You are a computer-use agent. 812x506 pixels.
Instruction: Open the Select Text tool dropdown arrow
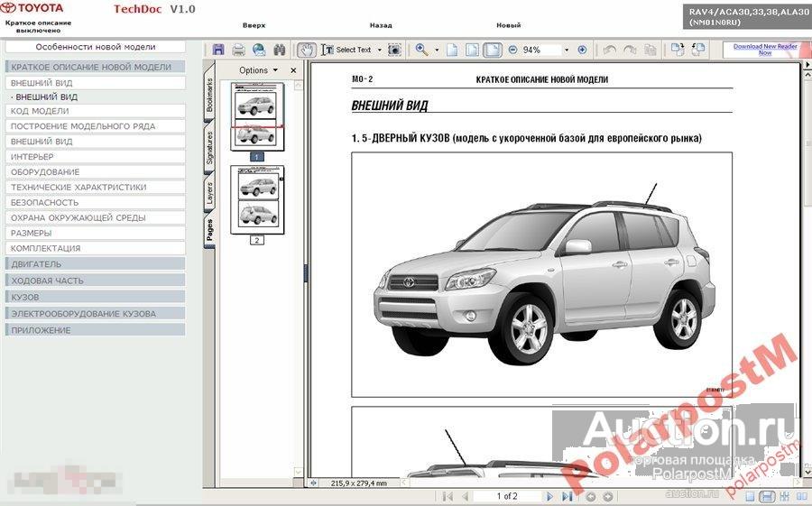pyautogui.click(x=379, y=50)
